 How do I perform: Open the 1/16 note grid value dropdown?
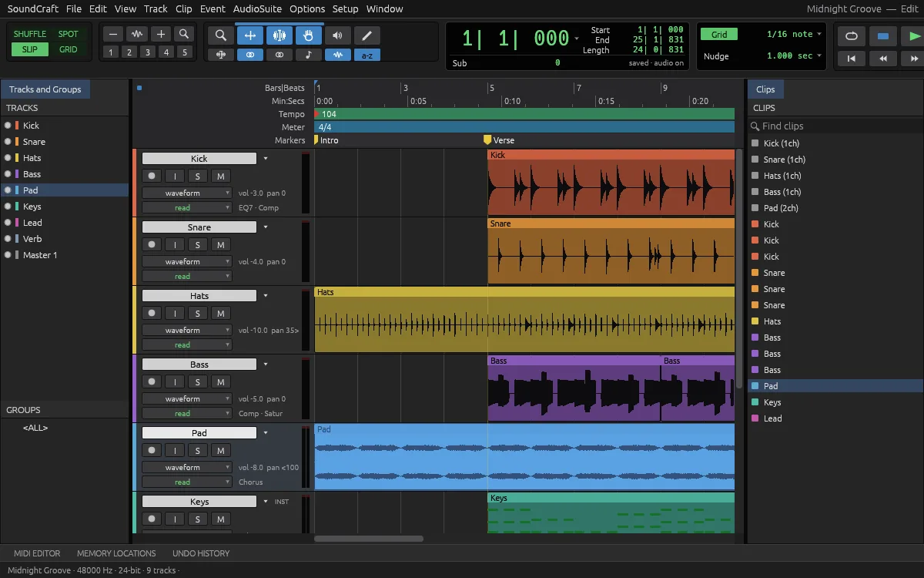click(x=793, y=34)
